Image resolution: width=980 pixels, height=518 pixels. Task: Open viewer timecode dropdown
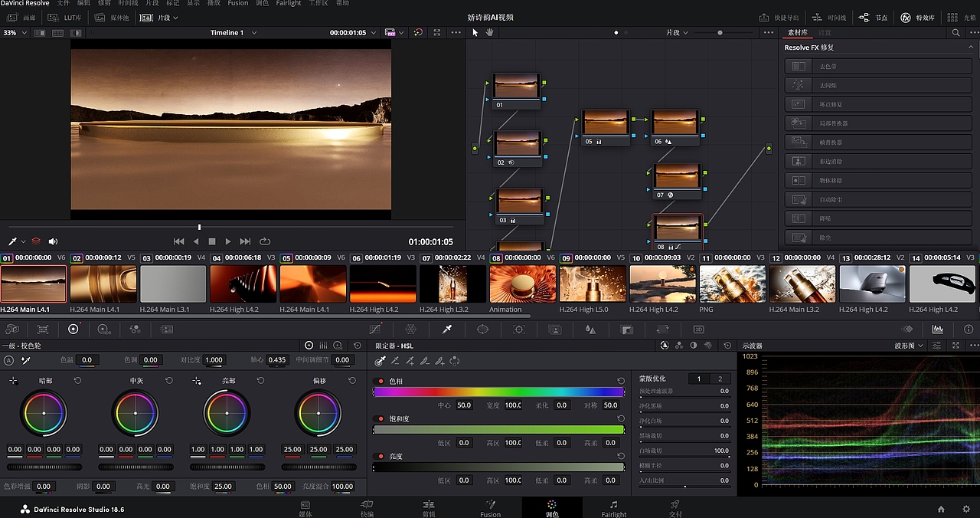tap(354, 33)
